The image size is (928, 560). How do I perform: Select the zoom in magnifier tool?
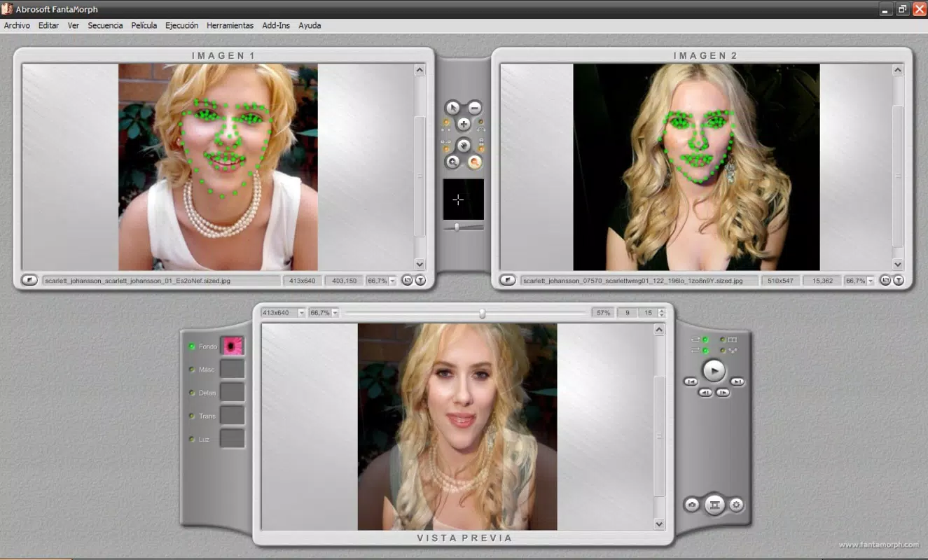452,162
